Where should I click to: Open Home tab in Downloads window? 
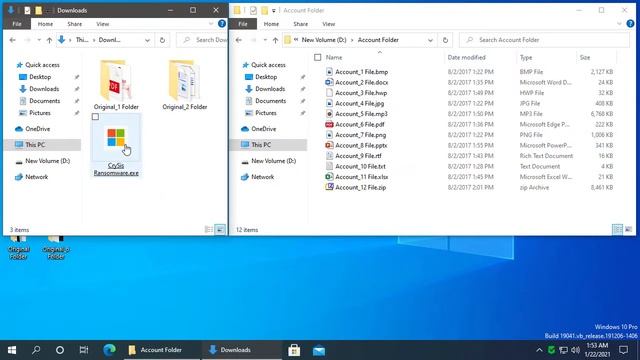(45, 24)
